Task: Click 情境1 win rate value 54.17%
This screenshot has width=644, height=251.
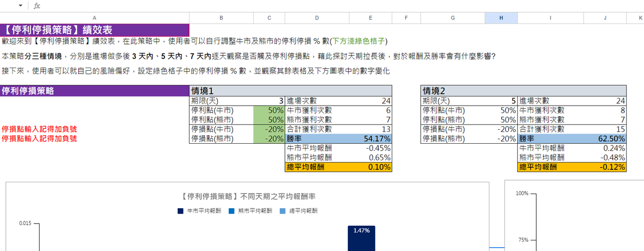Action: click(370, 138)
